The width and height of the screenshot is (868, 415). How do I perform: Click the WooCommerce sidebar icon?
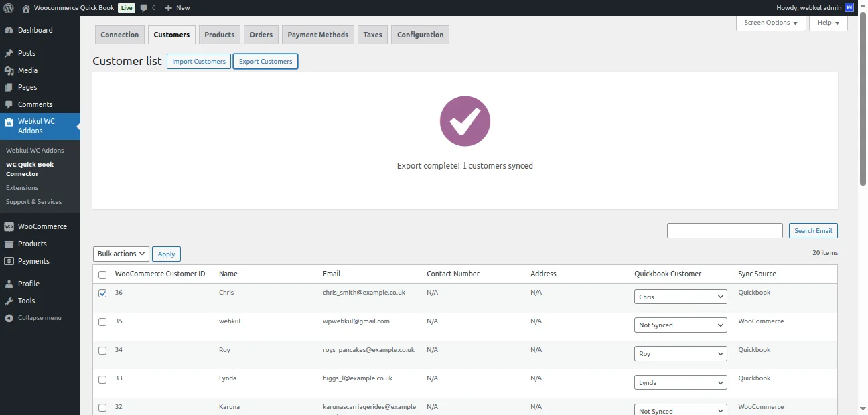point(9,226)
